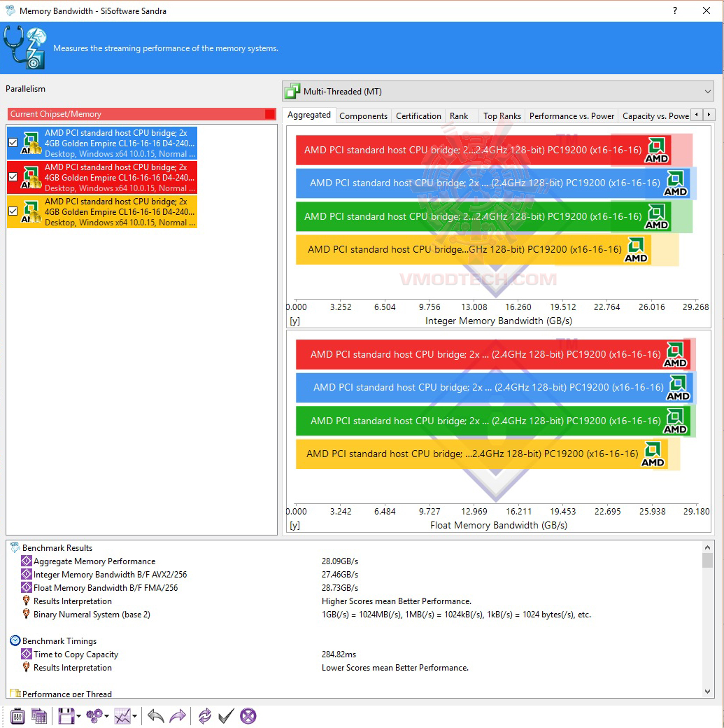Viewport: 724px width, 728px height.
Task: Click the stethoscope benchmark header icon
Action: coord(25,48)
